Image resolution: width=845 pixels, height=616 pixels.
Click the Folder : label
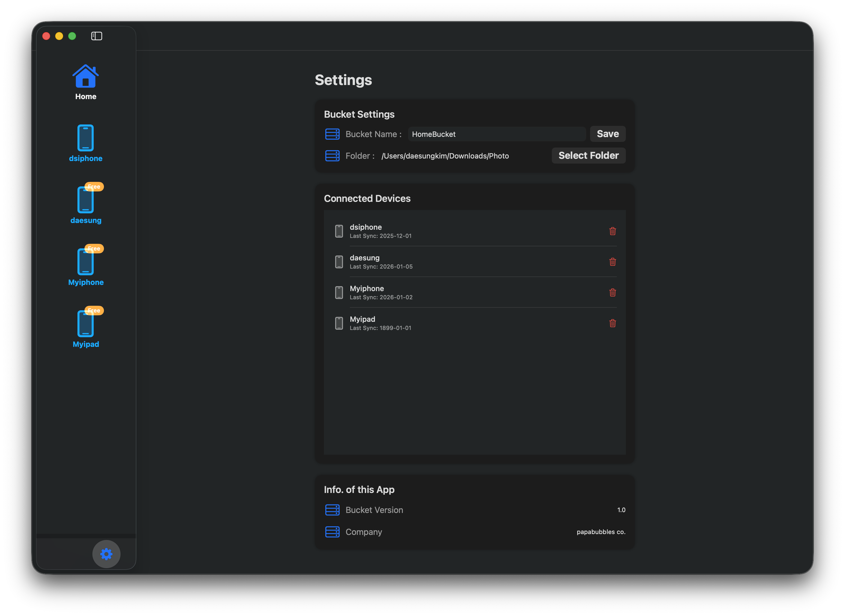(x=360, y=156)
